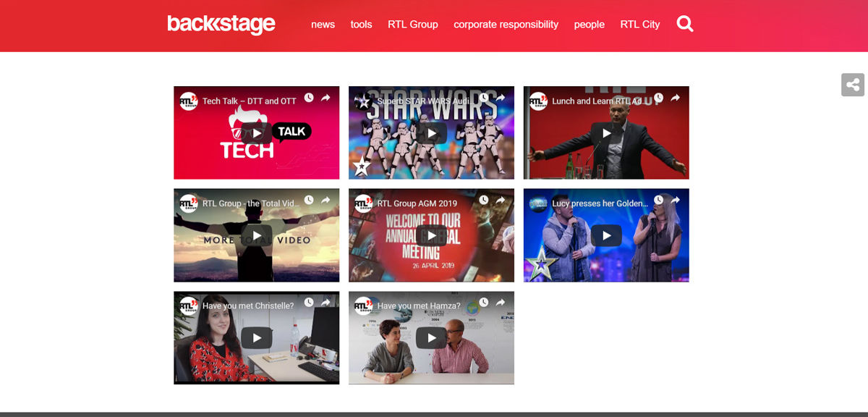Click RTL channel logo on Christelle video
Viewport: 868px width, 417px height.
coord(189,306)
